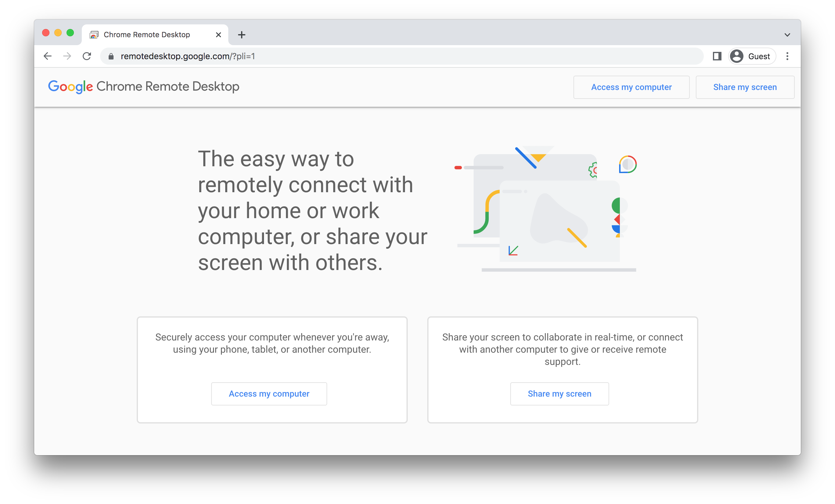Click the green fullscreen window button

click(x=70, y=33)
